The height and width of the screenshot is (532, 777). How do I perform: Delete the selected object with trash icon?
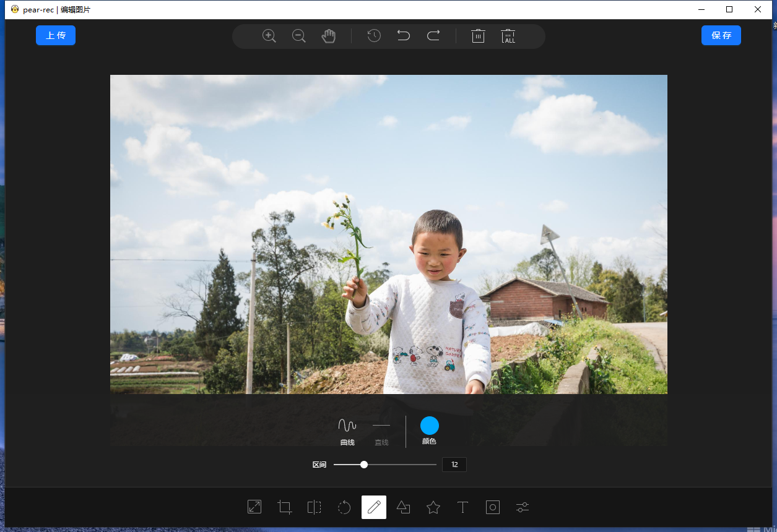pyautogui.click(x=478, y=36)
